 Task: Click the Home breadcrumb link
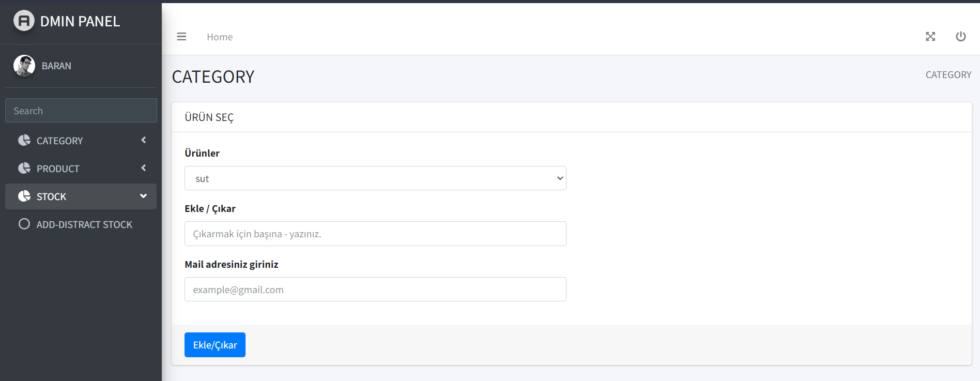pyautogui.click(x=219, y=37)
